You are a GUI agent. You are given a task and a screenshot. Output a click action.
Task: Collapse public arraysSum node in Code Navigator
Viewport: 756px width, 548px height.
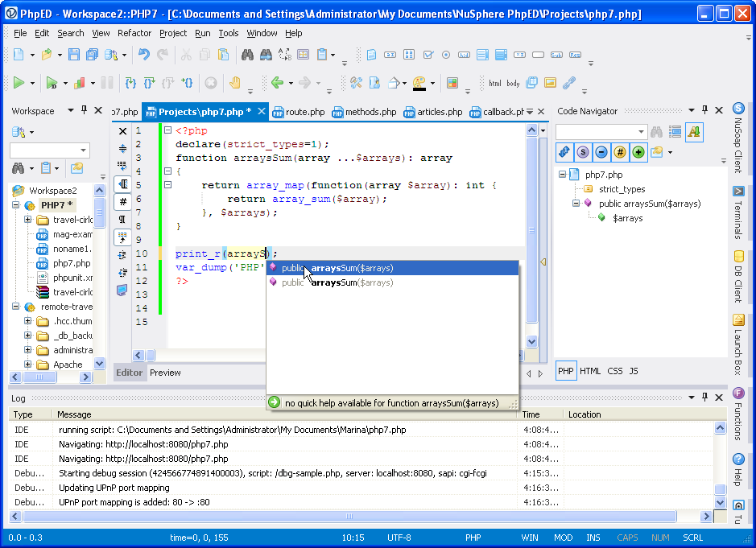pos(576,203)
